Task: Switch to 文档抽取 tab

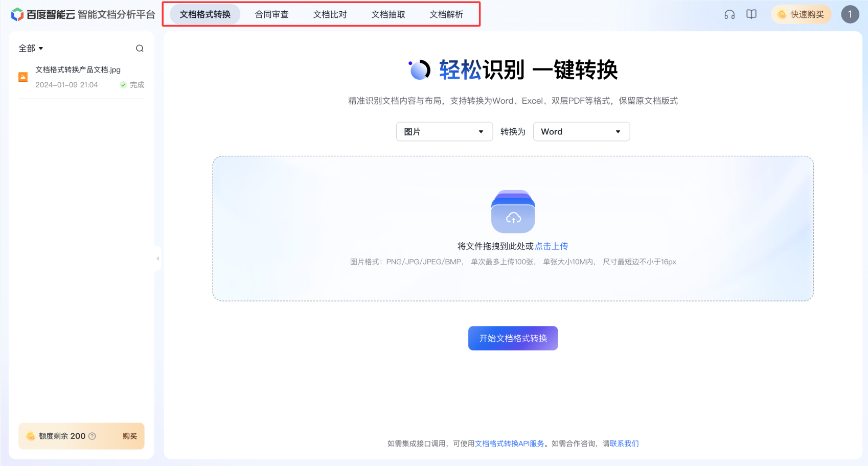Action: click(389, 14)
